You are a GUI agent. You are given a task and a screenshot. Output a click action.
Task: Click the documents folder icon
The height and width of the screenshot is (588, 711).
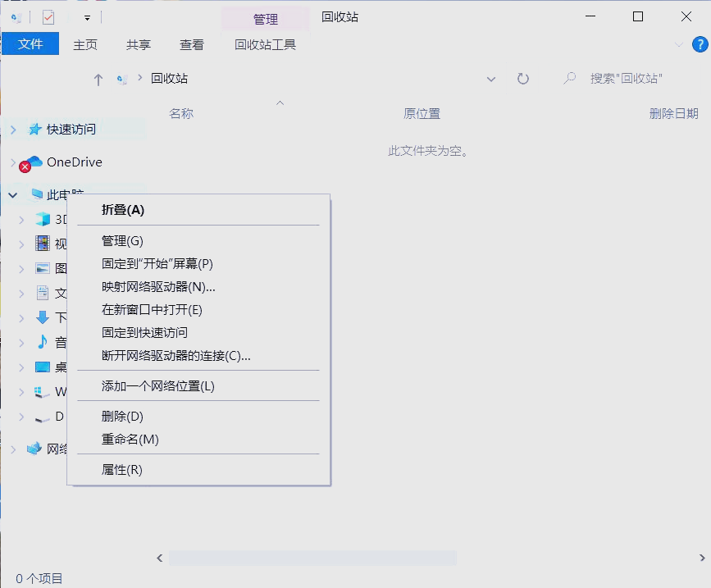[43, 293]
